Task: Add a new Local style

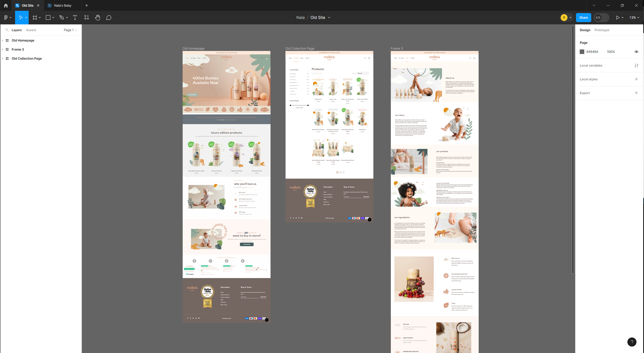Action: tap(636, 79)
